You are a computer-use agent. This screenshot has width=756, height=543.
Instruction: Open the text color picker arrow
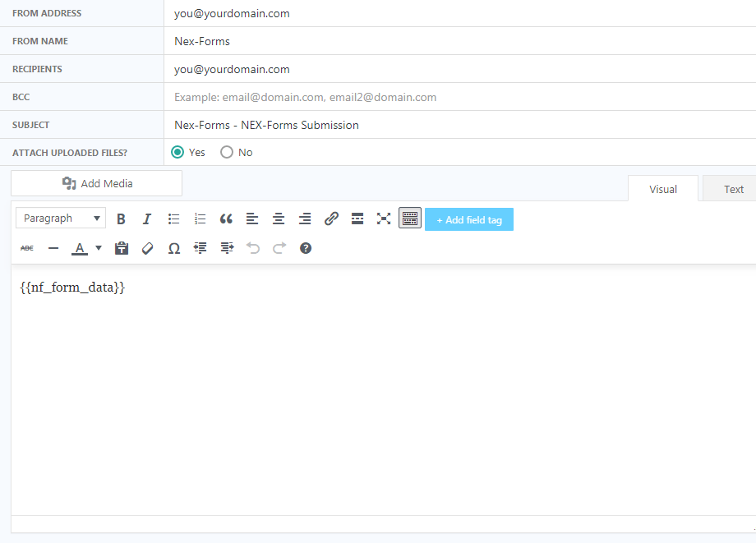(x=99, y=248)
